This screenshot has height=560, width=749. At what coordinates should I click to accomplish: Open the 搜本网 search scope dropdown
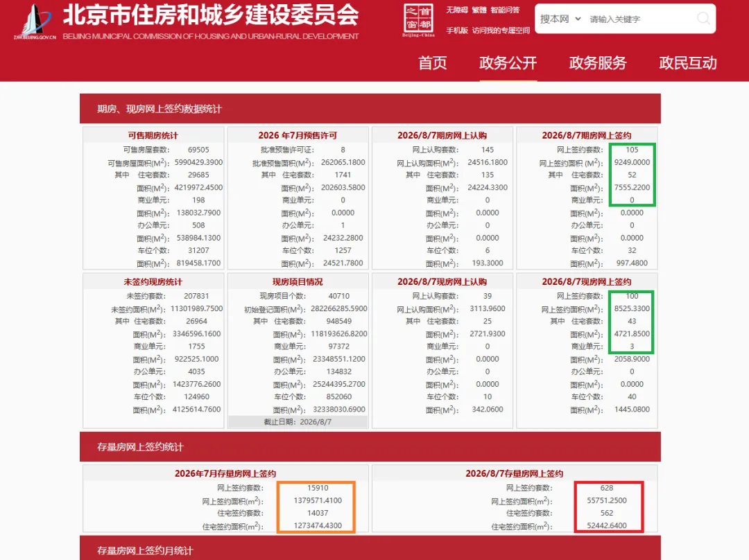coord(560,19)
